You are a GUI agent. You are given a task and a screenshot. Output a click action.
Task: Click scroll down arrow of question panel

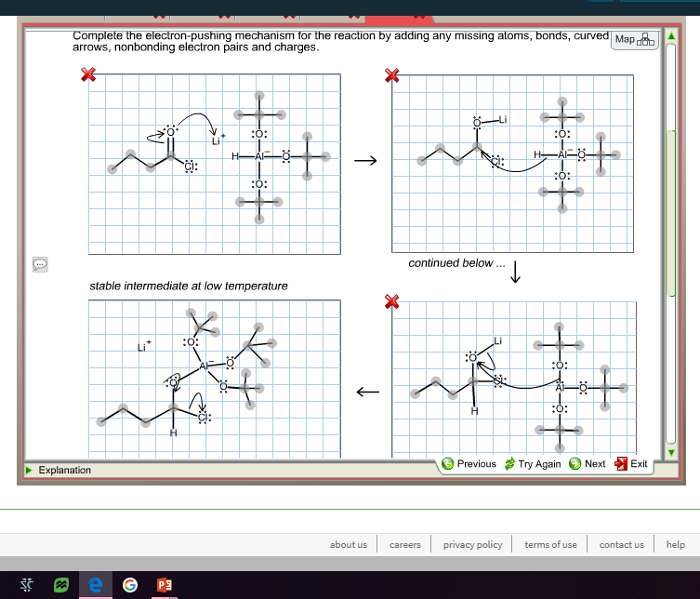(x=670, y=452)
